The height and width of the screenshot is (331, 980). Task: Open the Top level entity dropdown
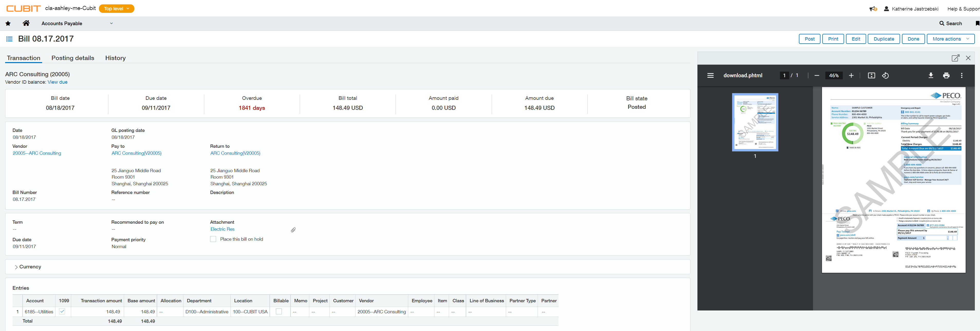tap(116, 9)
